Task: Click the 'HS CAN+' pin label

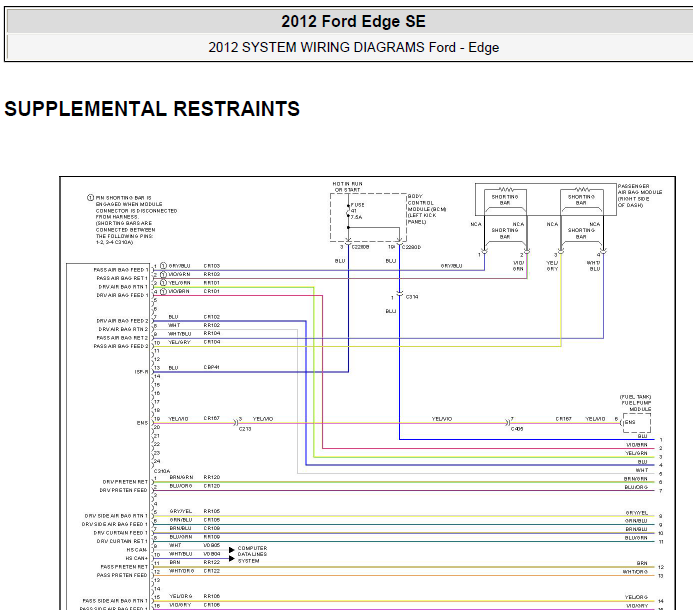Action: pos(136,558)
